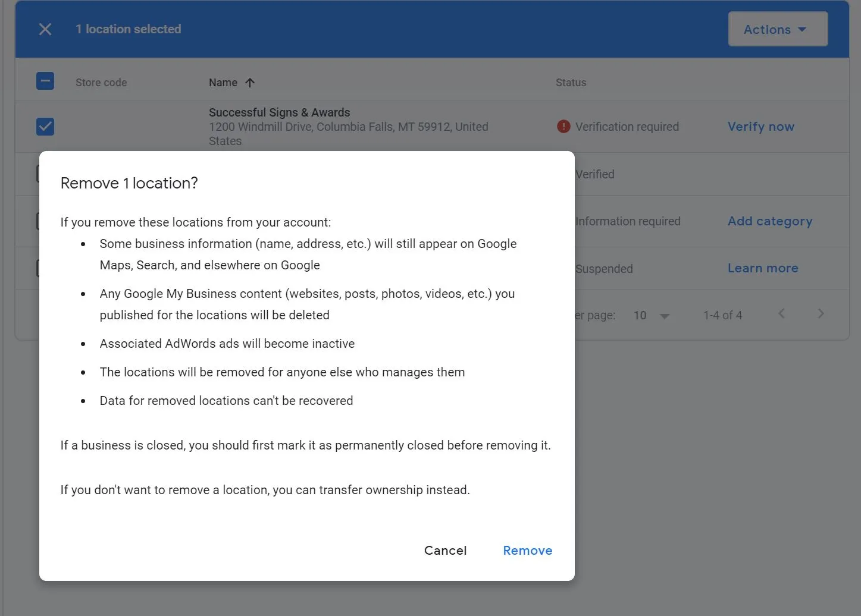Click the Status column header
This screenshot has width=861, height=616.
[x=571, y=83]
